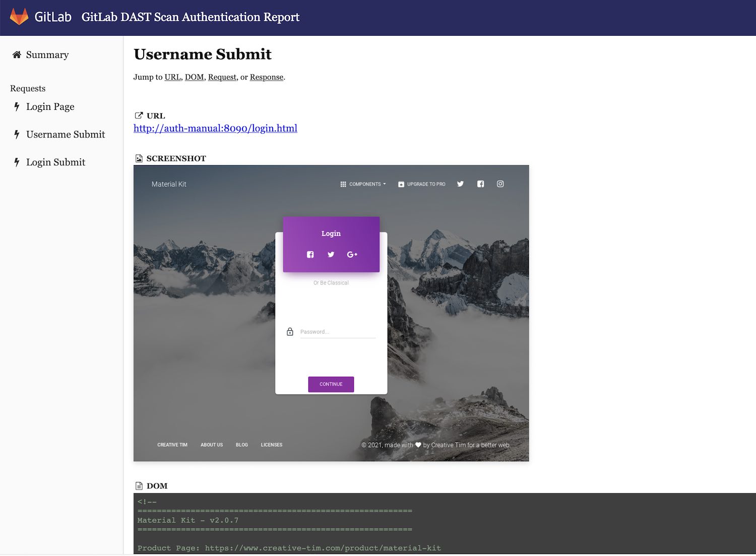Navigate to the Login Submit request
Screen dimensions: 756x556
[x=55, y=162]
